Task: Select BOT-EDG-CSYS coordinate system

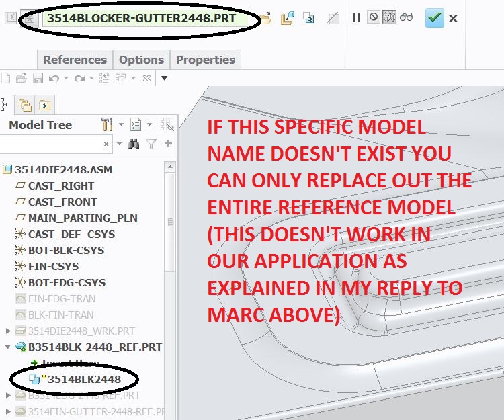Action: pyautogui.click(x=67, y=282)
